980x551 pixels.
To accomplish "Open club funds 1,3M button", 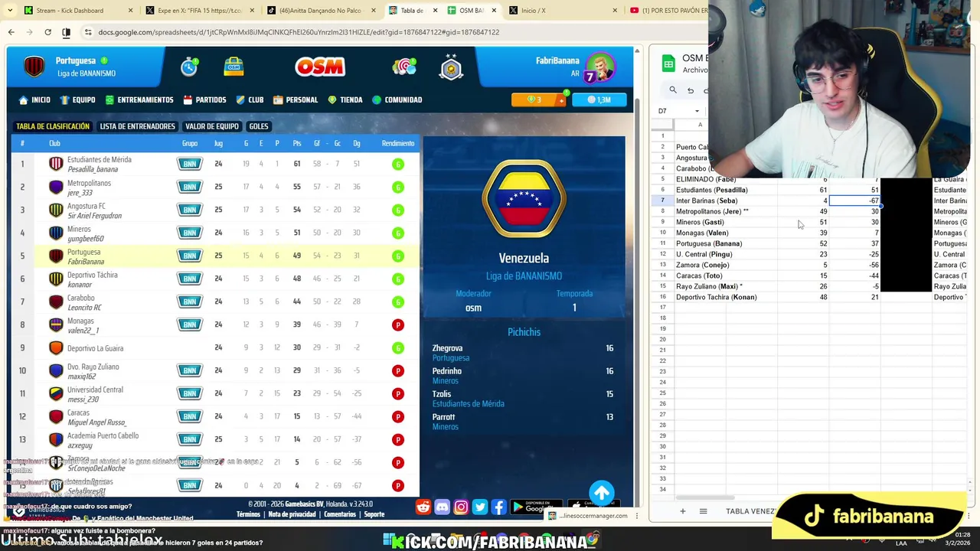I will (x=599, y=99).
